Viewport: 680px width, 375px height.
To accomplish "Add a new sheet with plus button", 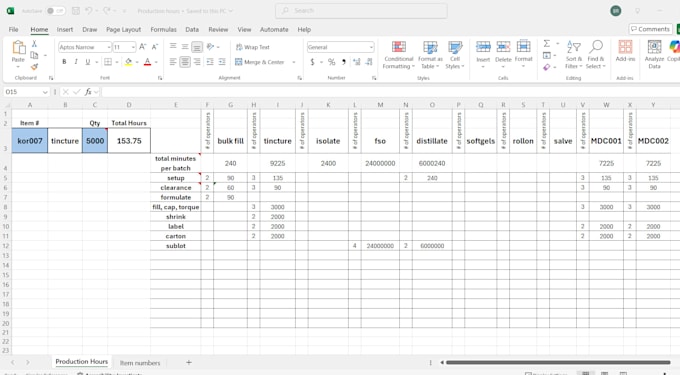I will click(189, 362).
